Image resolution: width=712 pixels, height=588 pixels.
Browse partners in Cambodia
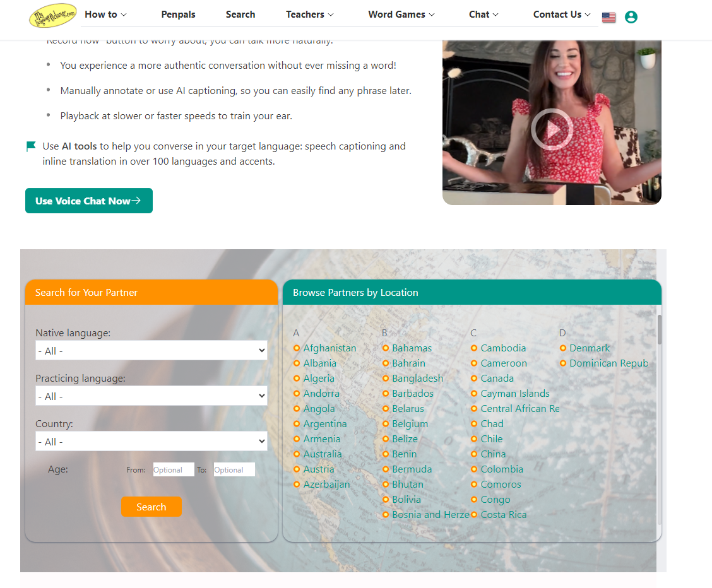(503, 348)
